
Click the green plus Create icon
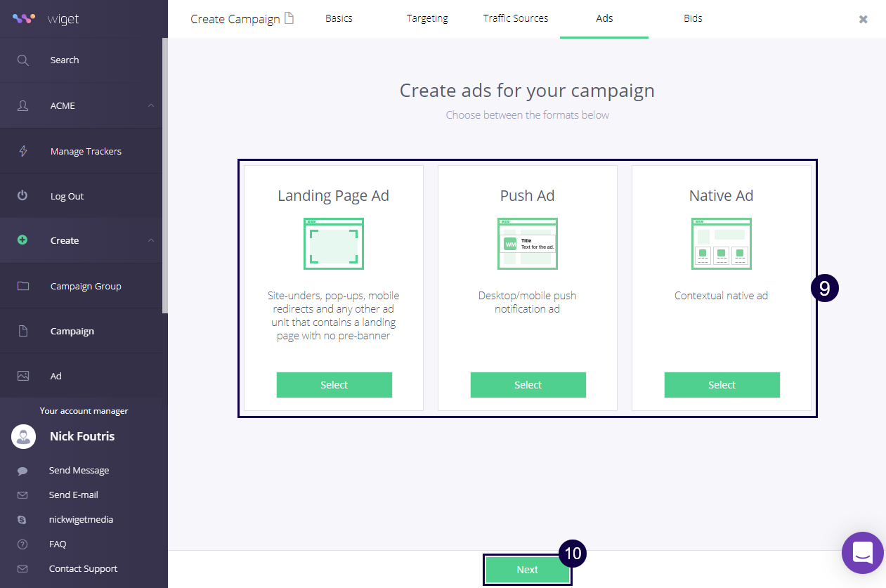pos(23,240)
